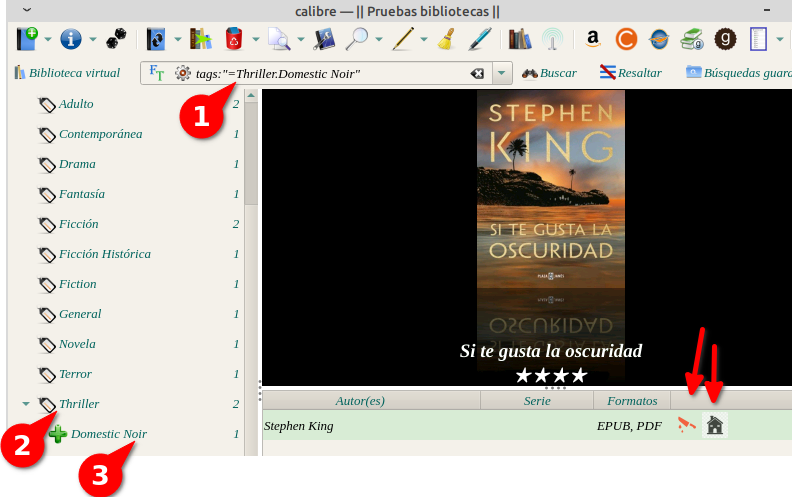The image size is (792, 497).
Task: Click the 'Si te gusta la oscuridad' title
Action: [551, 351]
